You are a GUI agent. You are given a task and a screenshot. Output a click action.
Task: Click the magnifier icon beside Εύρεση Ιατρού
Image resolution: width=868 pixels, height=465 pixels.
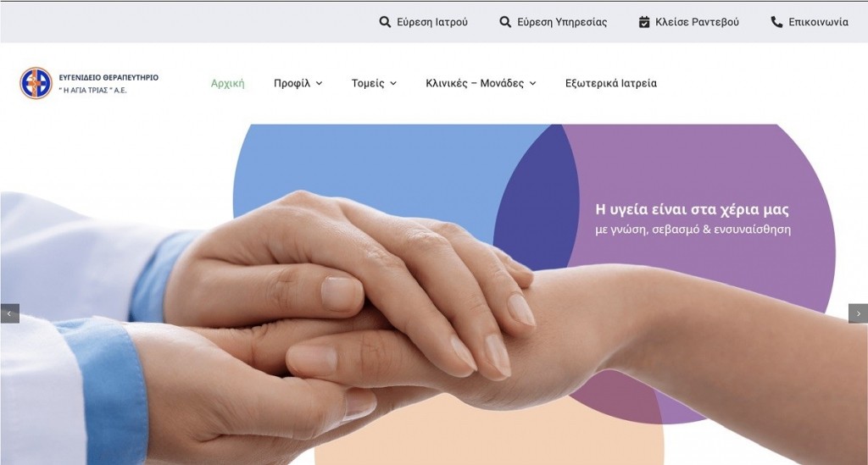click(385, 22)
